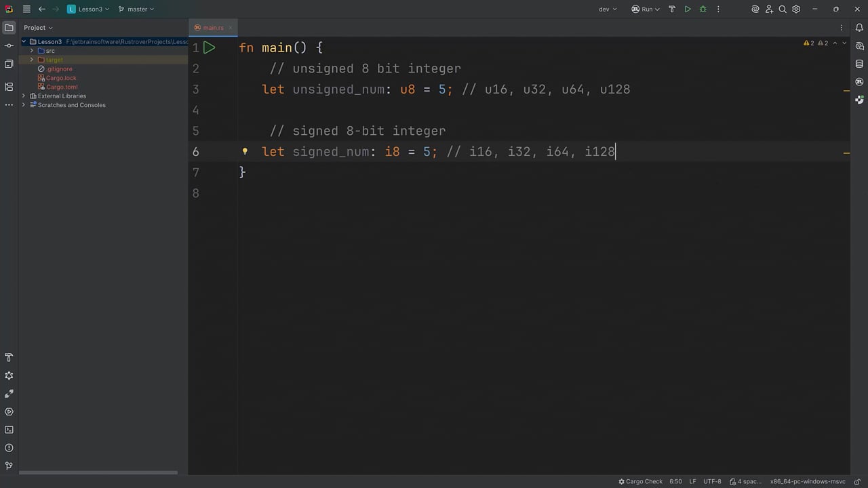
Task: Open AI Assistant swirl icon in title bar
Action: pos(755,9)
